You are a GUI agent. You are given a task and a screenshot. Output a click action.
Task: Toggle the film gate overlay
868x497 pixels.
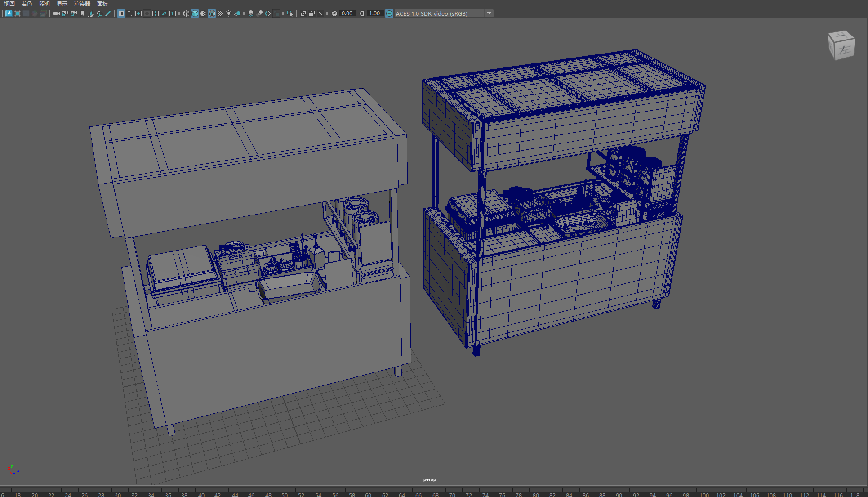130,13
